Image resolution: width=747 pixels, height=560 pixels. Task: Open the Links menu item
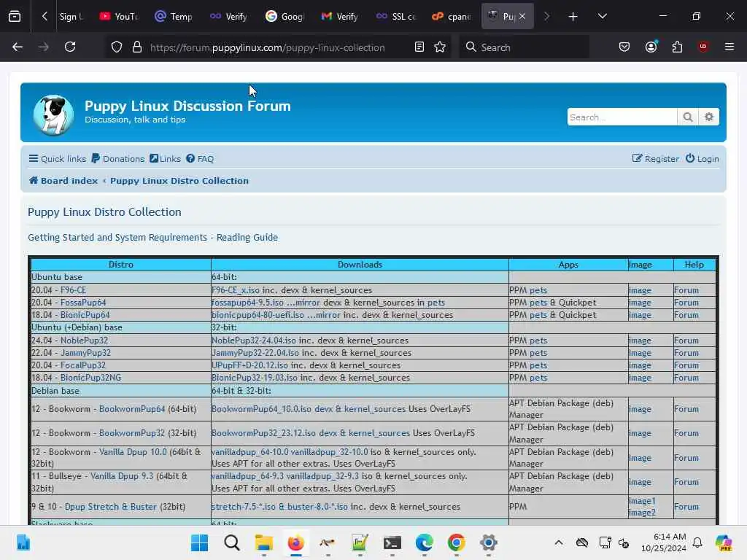[165, 158]
